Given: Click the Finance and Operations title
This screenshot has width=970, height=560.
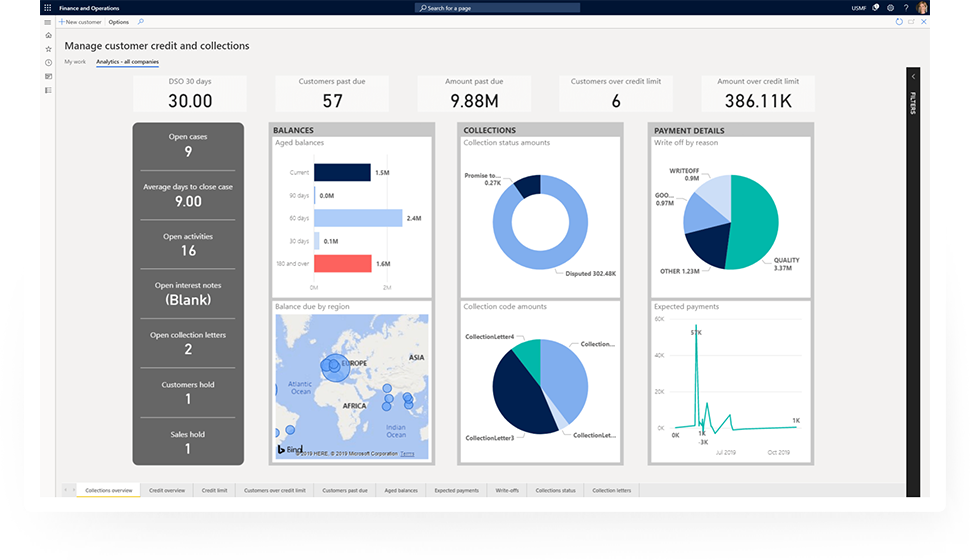Looking at the screenshot, I should pyautogui.click(x=89, y=8).
